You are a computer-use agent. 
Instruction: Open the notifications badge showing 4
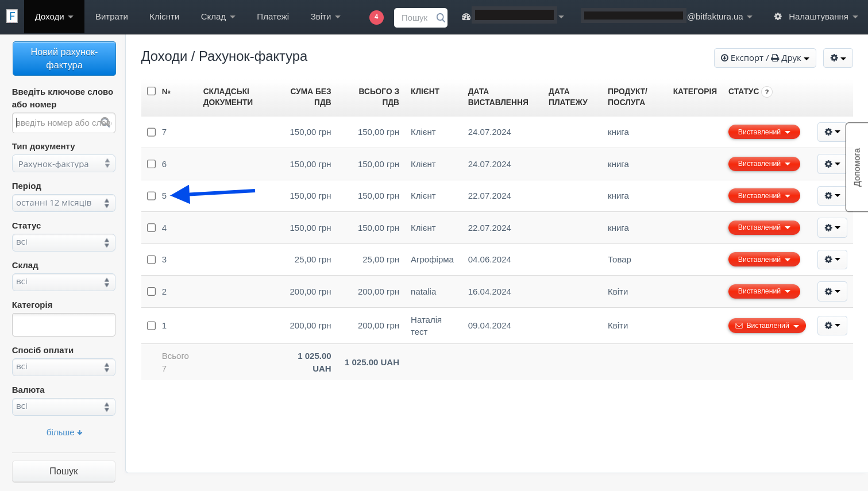376,17
